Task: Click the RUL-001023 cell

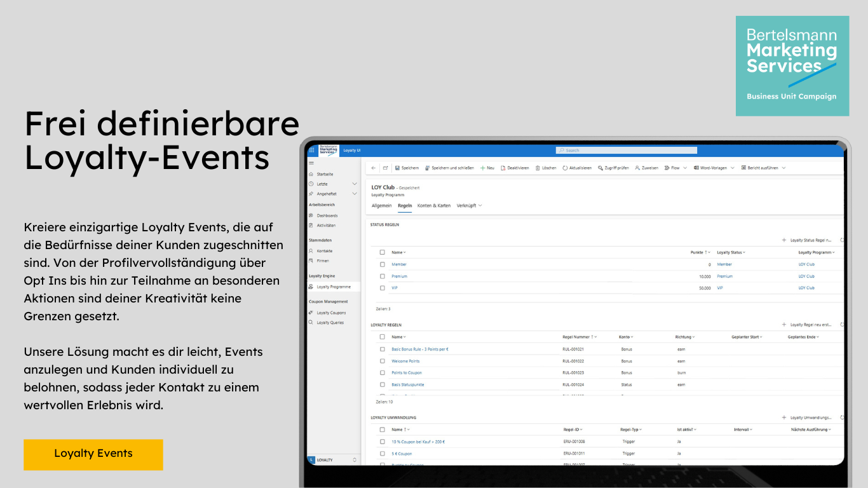Action: pos(573,373)
